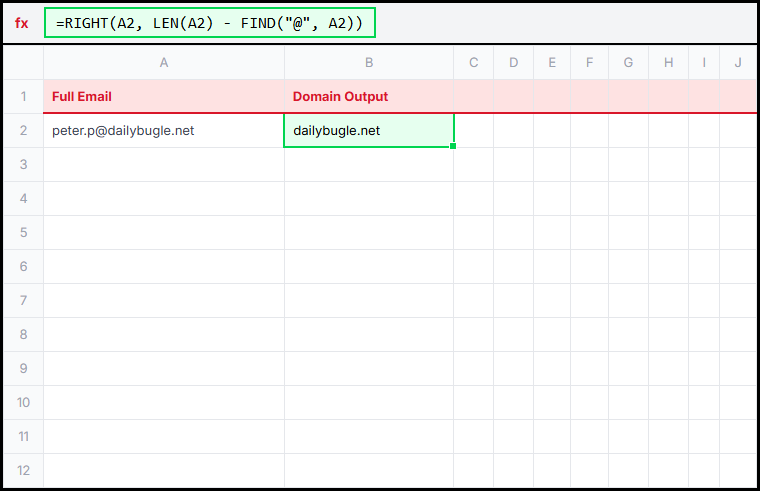
Task: Click the fx function icon
Action: pos(22,23)
